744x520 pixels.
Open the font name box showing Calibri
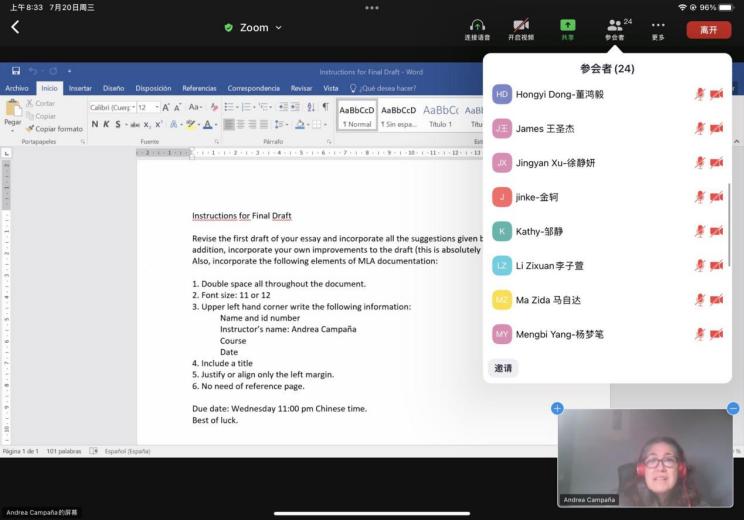(110, 107)
